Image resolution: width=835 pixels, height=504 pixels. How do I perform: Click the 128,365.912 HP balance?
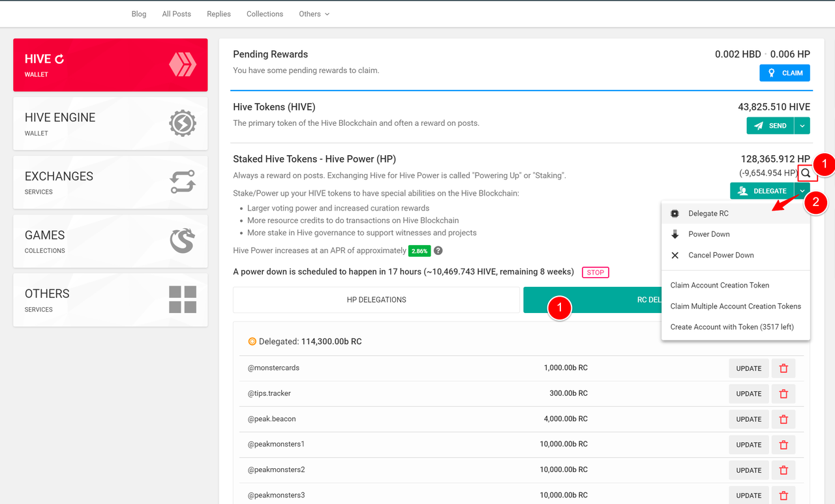(x=776, y=159)
